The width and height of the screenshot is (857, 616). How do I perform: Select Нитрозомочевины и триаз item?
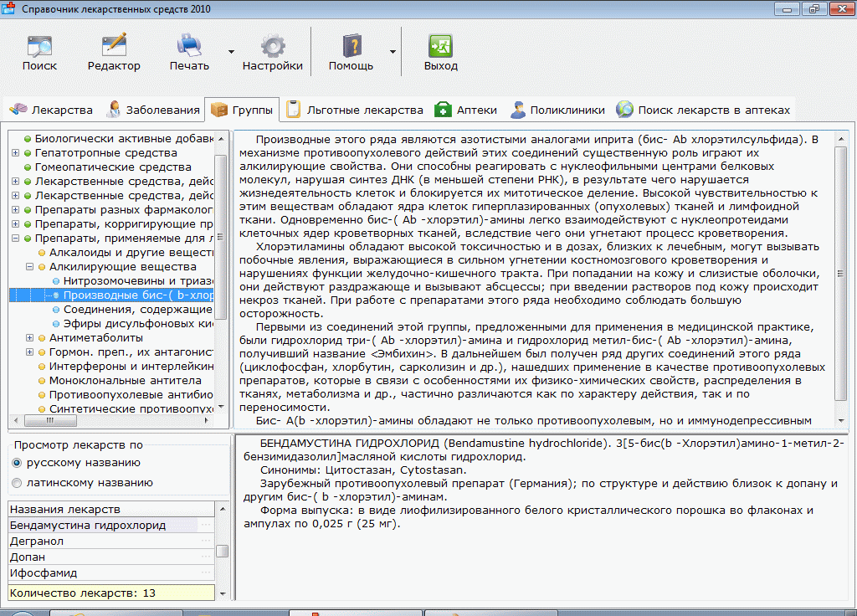pyautogui.click(x=138, y=281)
